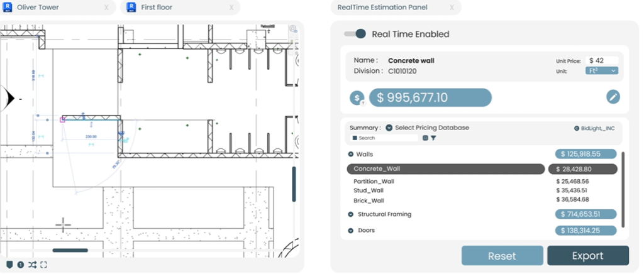Toggle the Real Time Enabled switch

pos(355,34)
